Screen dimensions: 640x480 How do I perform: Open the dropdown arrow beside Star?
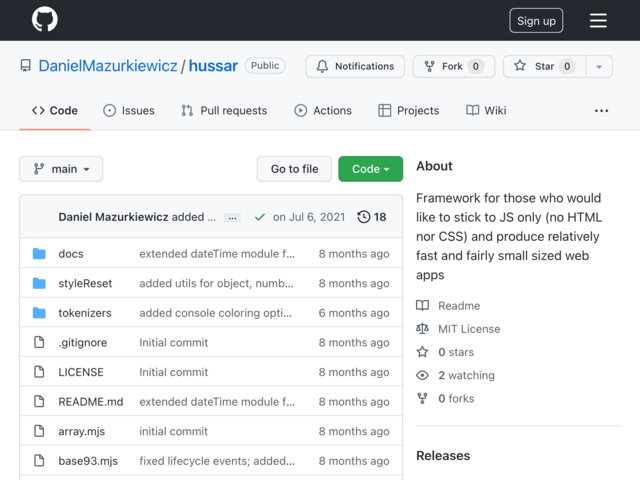click(599, 67)
